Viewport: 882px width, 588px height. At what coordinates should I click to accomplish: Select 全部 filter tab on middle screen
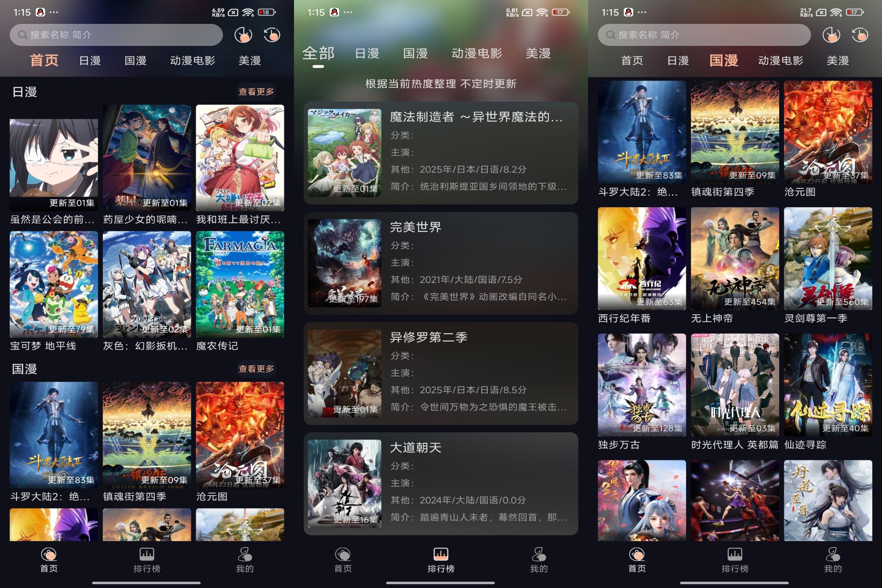point(317,54)
